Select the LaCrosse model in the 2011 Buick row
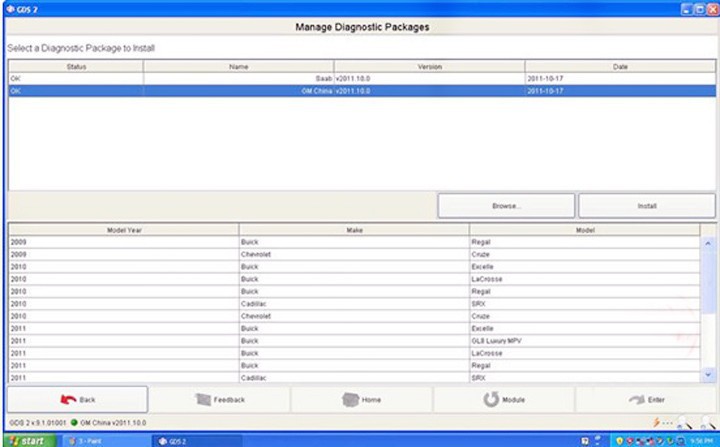 [x=585, y=354]
